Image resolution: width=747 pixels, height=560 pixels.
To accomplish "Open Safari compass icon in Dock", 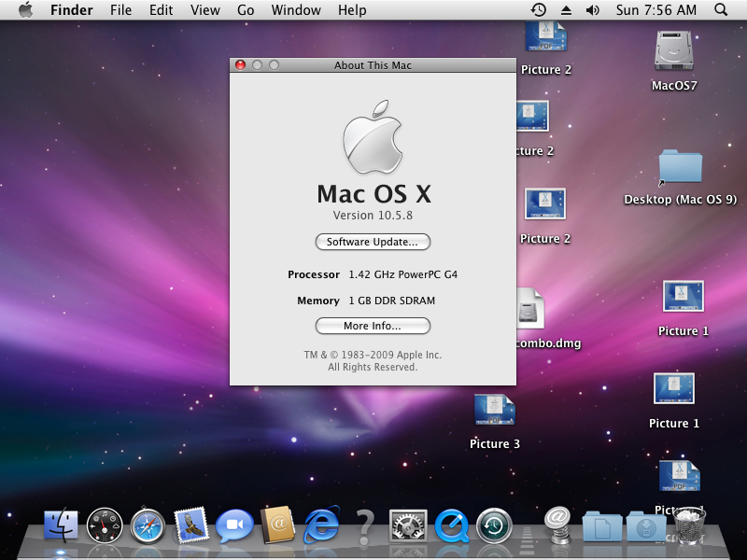I will click(148, 526).
